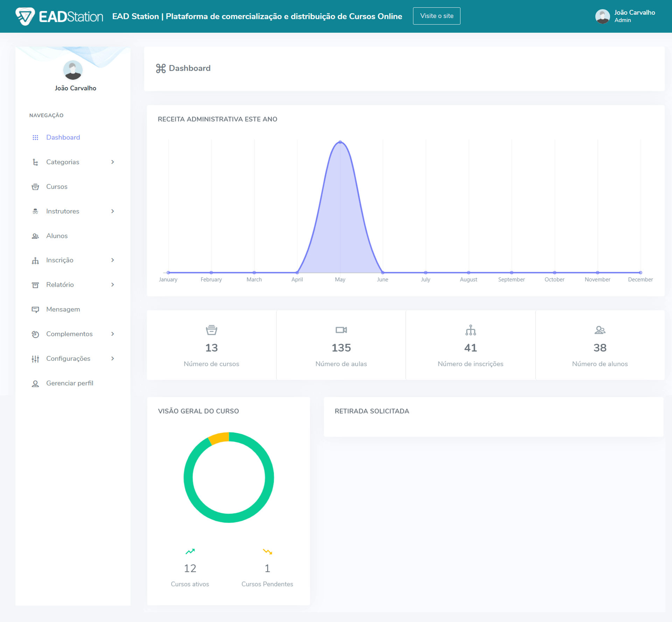Open the Dashboard menu item
The height and width of the screenshot is (622, 672).
63,137
